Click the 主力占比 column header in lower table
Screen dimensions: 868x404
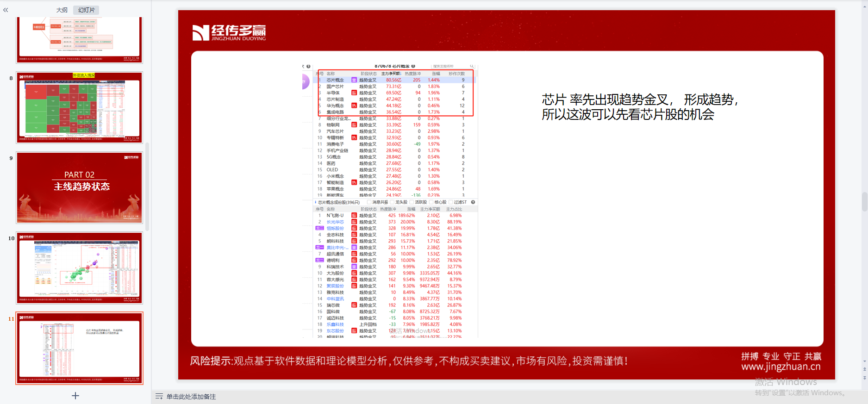tap(454, 209)
